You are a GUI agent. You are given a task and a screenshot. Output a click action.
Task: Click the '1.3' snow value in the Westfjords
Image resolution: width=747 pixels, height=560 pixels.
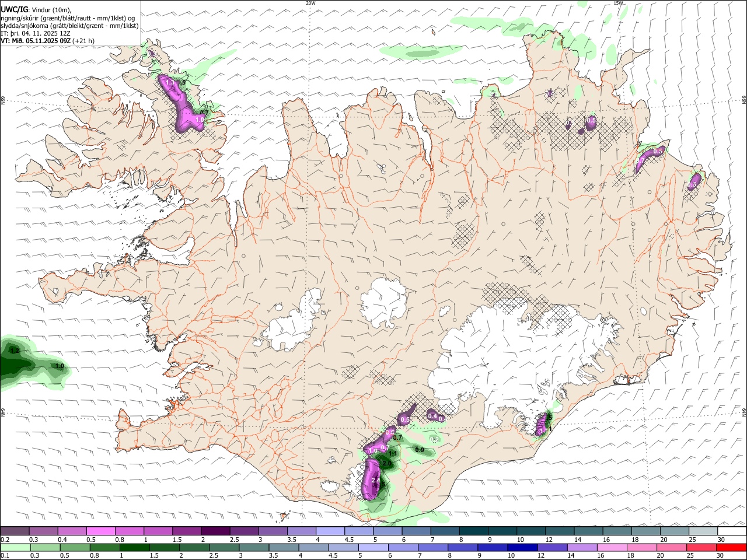click(x=170, y=83)
